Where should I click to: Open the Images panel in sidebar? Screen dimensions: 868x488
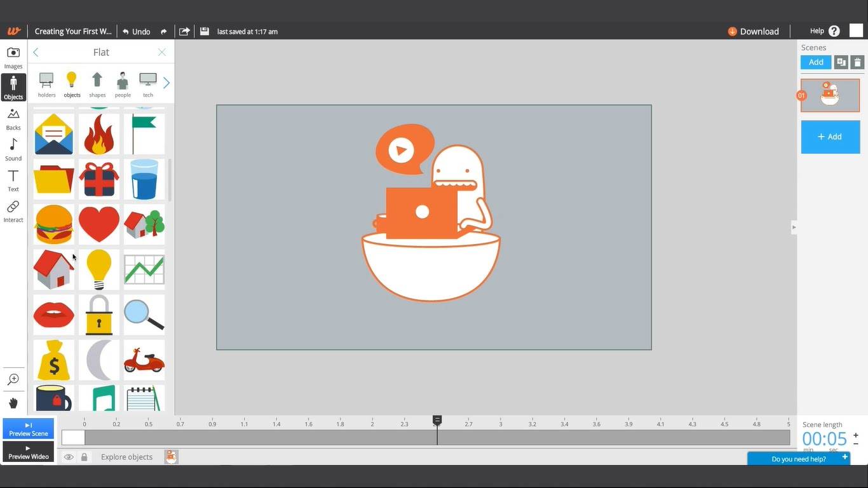13,57
